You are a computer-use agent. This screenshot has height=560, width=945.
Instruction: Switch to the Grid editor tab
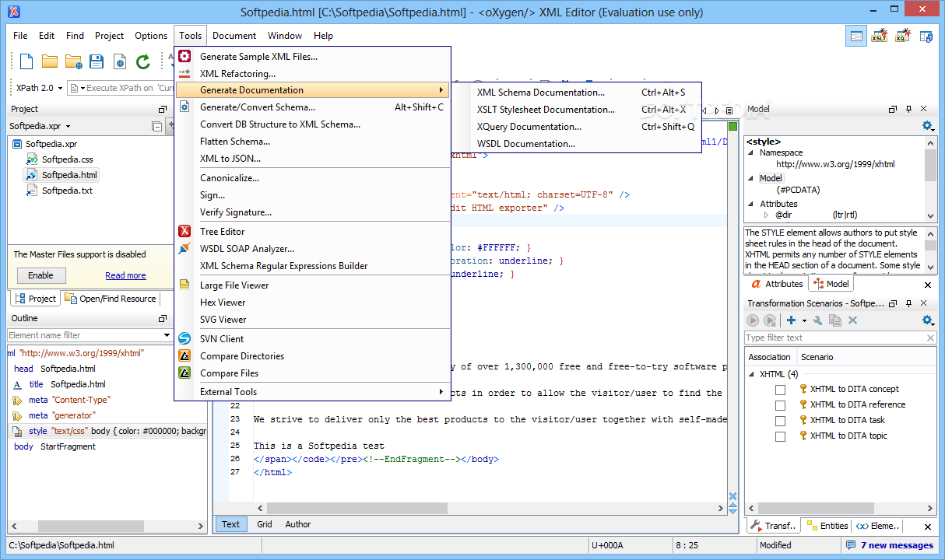[265, 524]
